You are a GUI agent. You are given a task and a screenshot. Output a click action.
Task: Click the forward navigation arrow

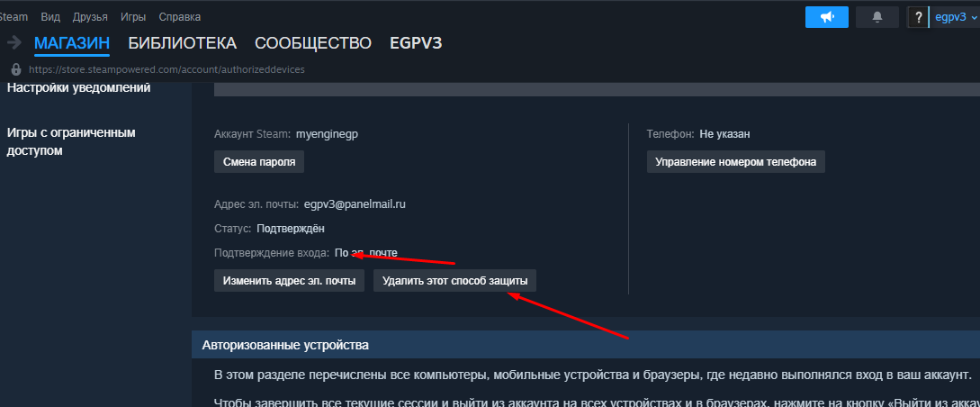[x=13, y=42]
